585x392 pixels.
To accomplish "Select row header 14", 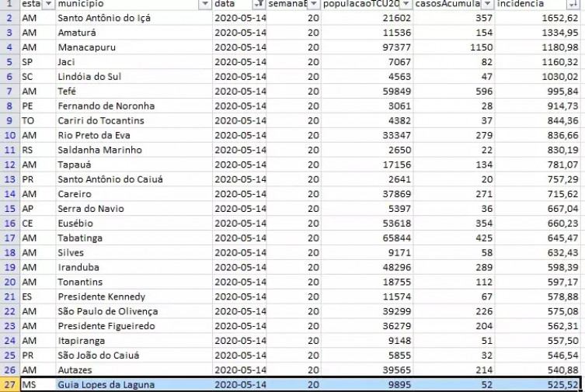I will point(9,194).
